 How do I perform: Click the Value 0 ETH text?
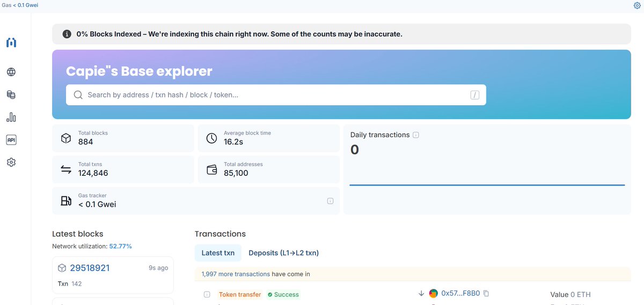click(570, 294)
